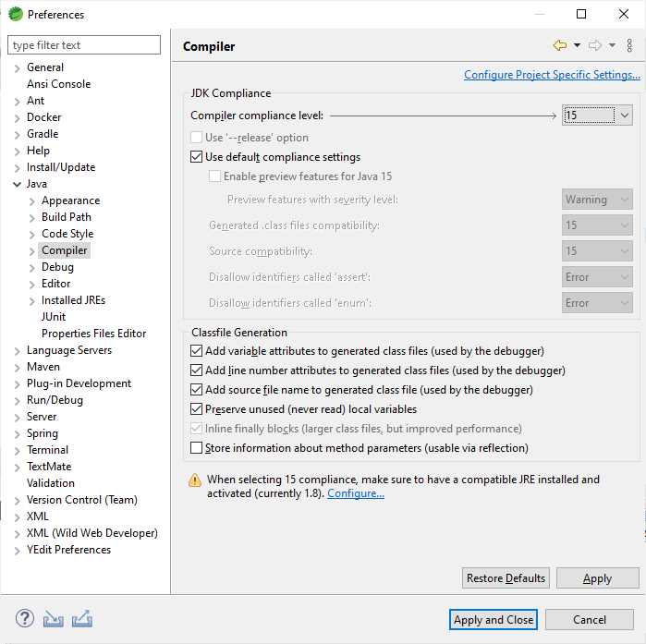Expand the Docker tree node
Image resolution: width=646 pixels, height=644 pixels.
point(17,118)
